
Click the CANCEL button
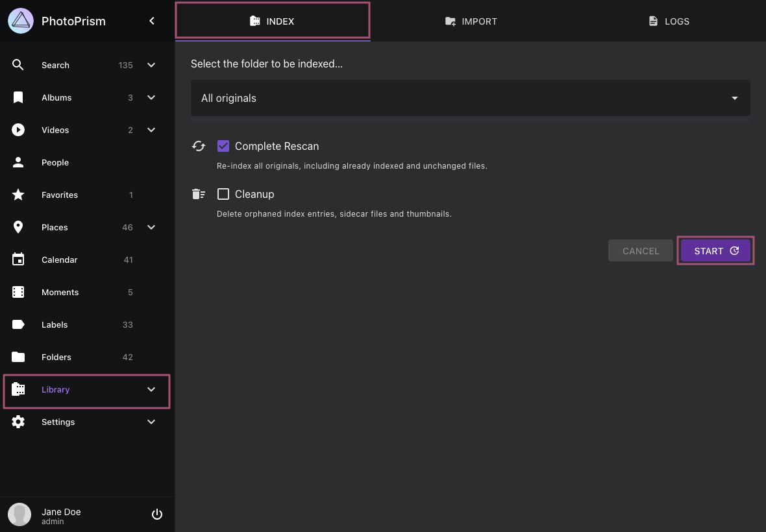tap(640, 250)
